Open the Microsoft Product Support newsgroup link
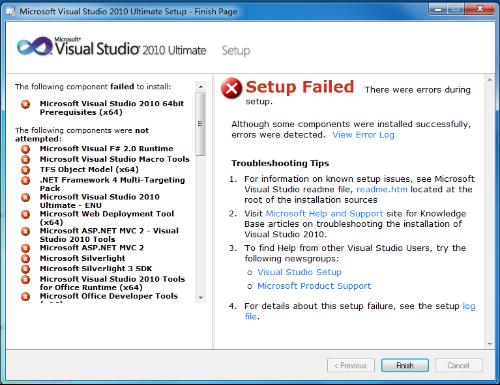Screen dimensions: 500x385 pos(314,286)
